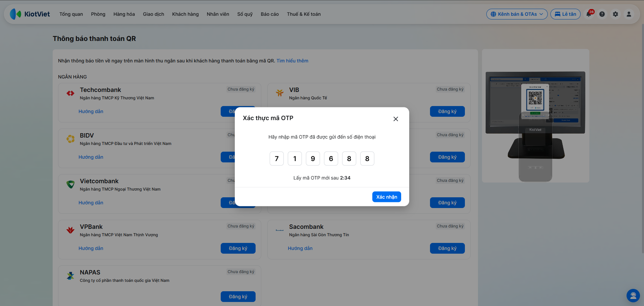Click the KiotViet logo

coord(30,14)
